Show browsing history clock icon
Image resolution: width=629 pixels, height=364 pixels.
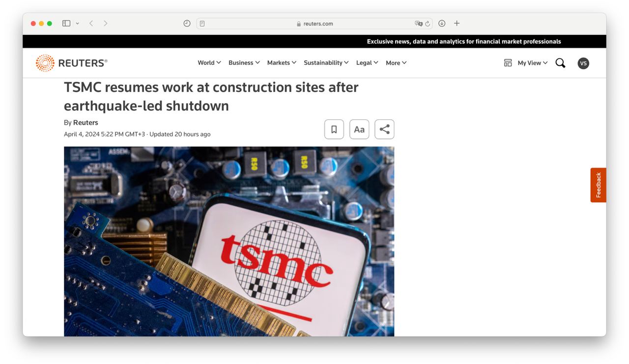tap(187, 23)
